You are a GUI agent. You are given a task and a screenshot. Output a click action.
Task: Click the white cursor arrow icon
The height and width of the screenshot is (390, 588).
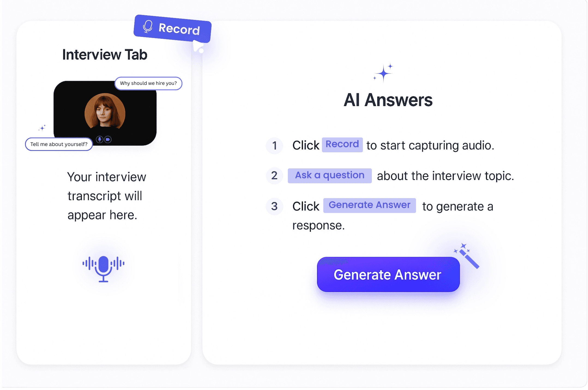pyautogui.click(x=198, y=46)
